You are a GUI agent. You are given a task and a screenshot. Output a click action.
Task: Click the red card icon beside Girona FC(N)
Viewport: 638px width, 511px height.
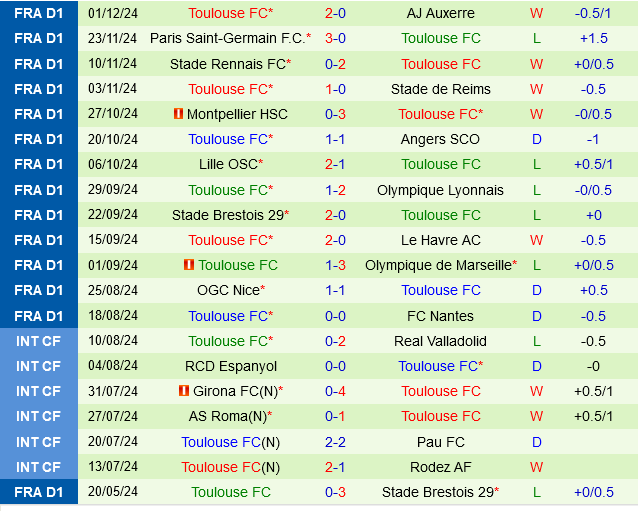(183, 391)
